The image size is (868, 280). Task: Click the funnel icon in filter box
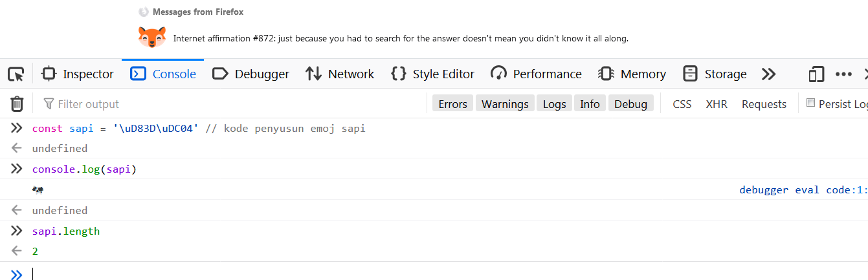tap(49, 104)
